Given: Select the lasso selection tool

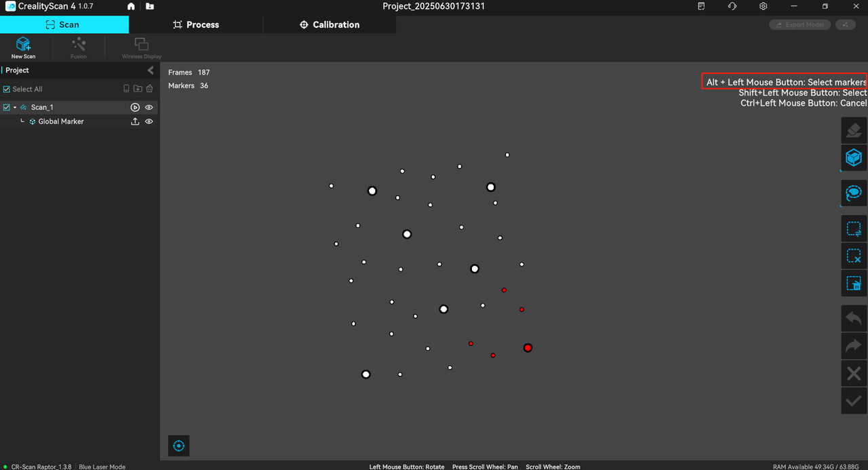Looking at the screenshot, I should click(854, 193).
